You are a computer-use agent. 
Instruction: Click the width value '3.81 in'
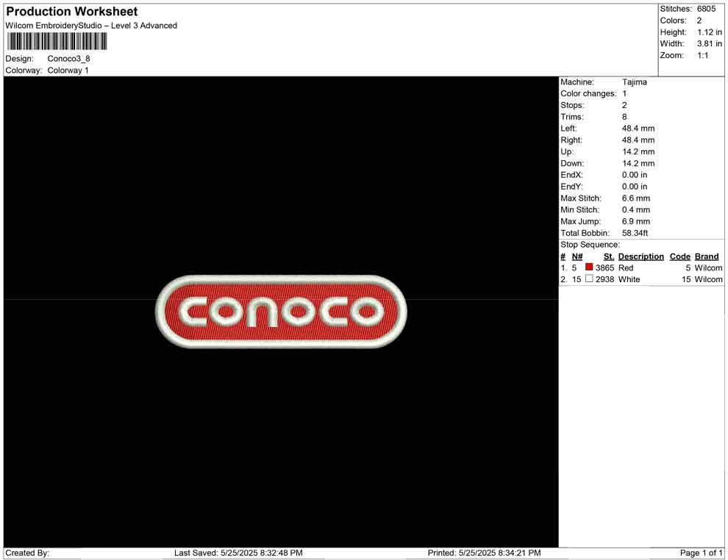point(710,43)
